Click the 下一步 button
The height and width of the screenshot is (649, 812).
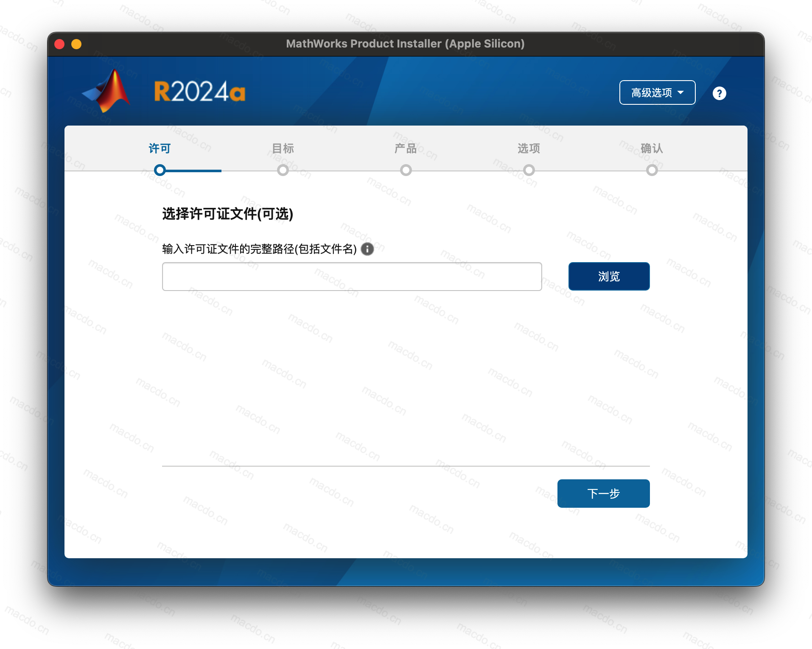[603, 493]
